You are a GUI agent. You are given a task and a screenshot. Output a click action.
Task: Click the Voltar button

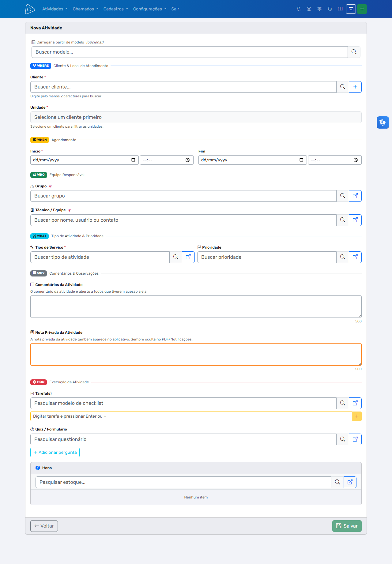pyautogui.click(x=44, y=526)
